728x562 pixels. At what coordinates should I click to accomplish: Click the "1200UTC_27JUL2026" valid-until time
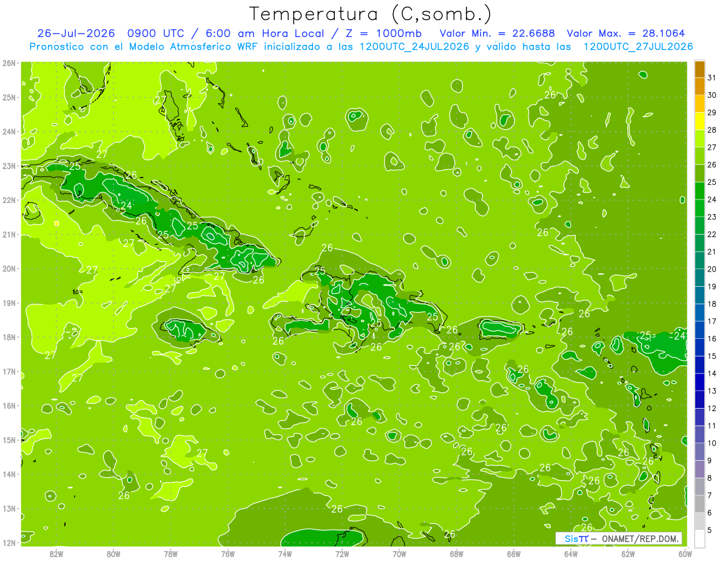pyautogui.click(x=638, y=47)
